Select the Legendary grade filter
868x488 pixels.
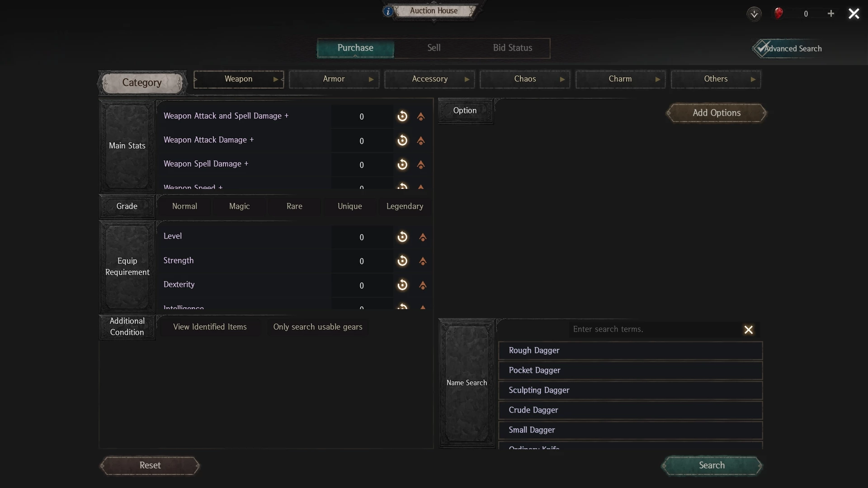(405, 206)
